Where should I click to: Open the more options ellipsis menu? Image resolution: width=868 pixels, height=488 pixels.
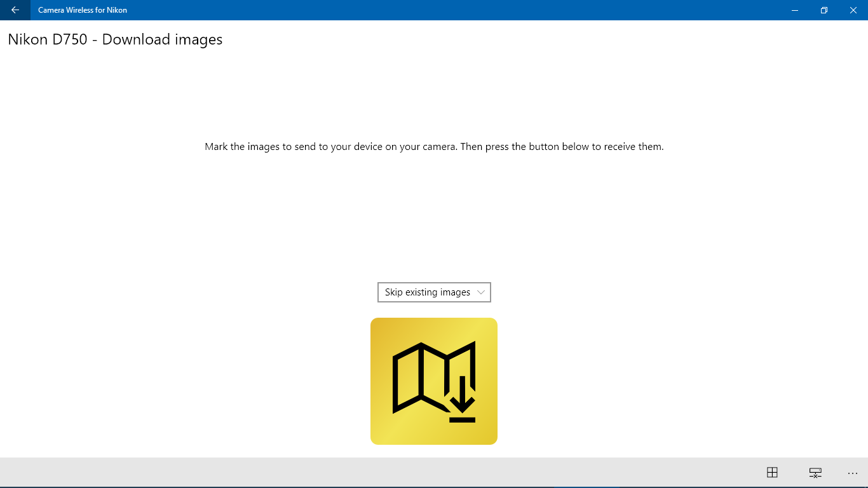pyautogui.click(x=853, y=473)
